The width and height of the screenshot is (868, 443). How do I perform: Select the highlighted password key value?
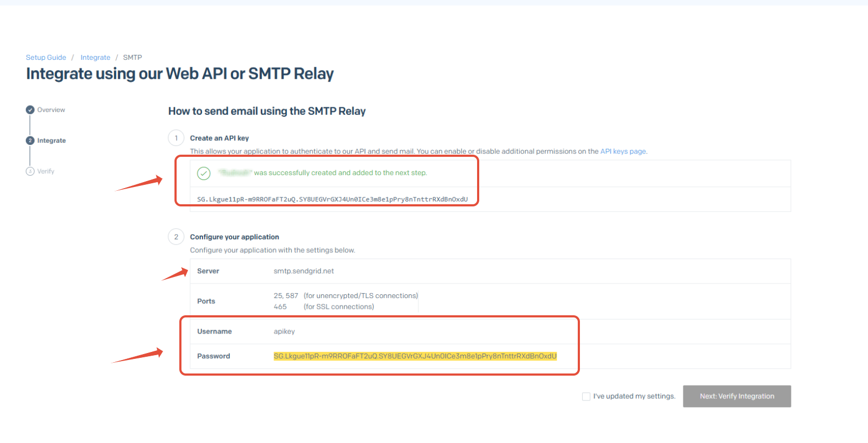coord(415,356)
